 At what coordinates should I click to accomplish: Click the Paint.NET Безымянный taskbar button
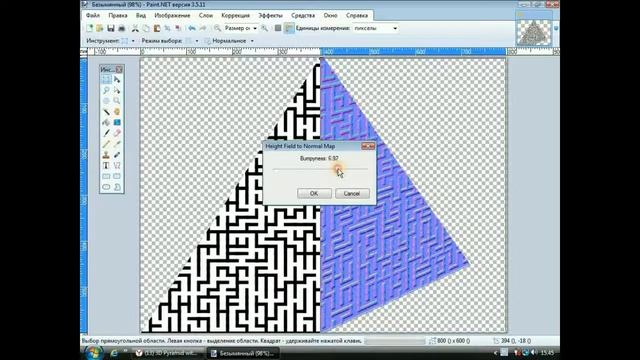click(x=242, y=353)
